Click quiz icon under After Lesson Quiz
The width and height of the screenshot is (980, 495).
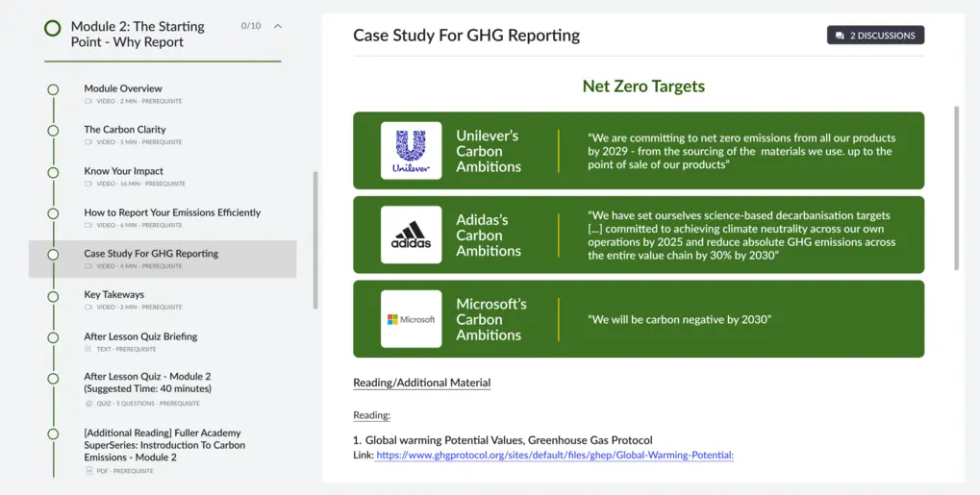pos(88,404)
